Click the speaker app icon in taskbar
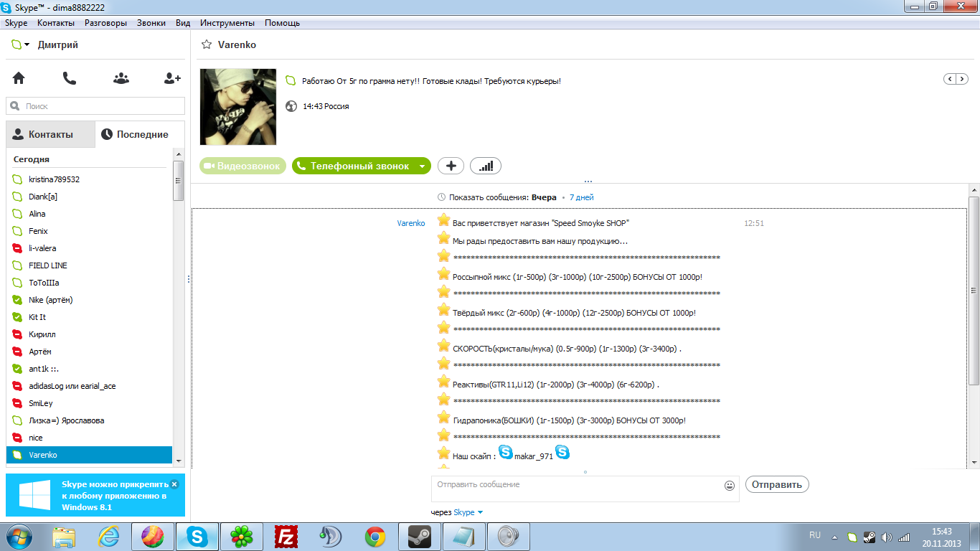Image resolution: width=980 pixels, height=551 pixels. coord(508,537)
